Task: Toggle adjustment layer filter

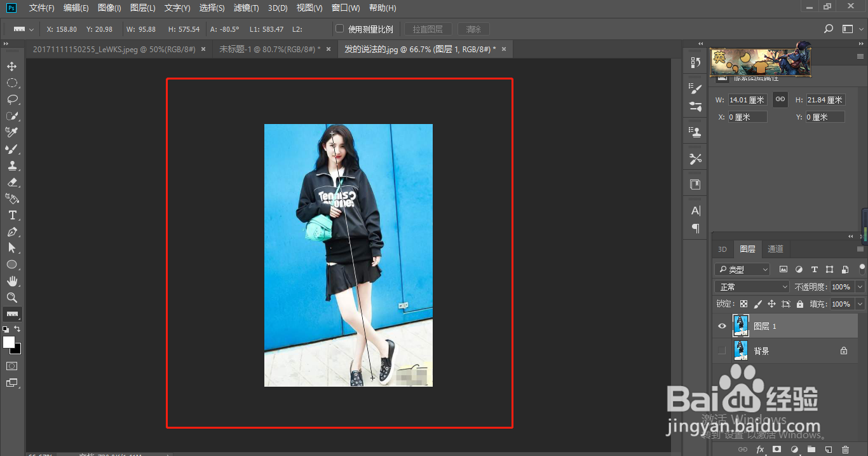Action: click(x=799, y=270)
